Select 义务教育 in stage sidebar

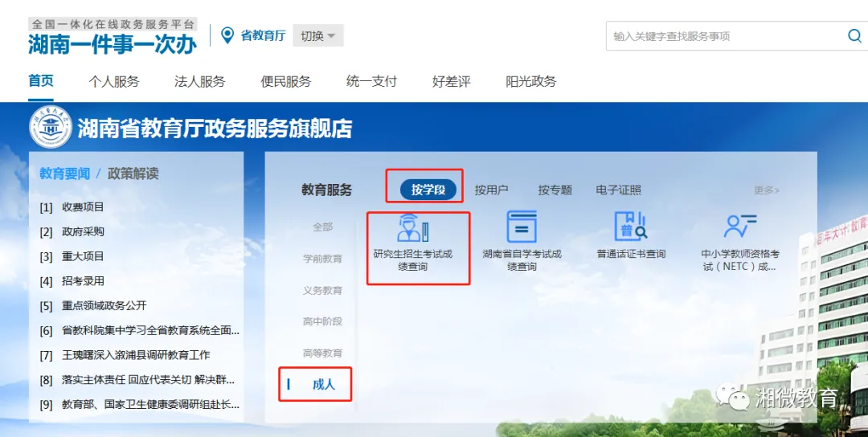pos(323,291)
